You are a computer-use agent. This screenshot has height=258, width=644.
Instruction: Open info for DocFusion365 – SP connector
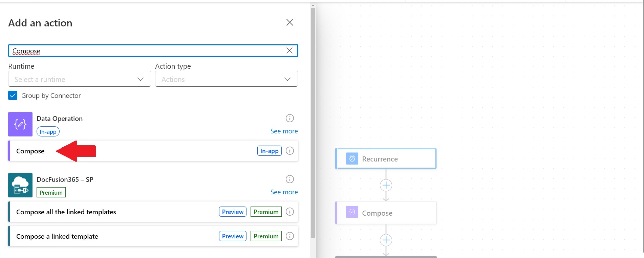[289, 179]
